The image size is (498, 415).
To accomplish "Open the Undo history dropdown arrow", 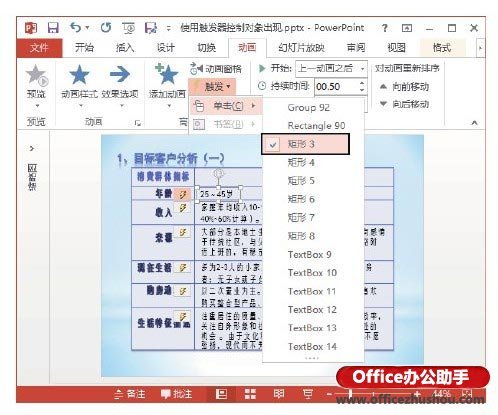I will 88,28.
